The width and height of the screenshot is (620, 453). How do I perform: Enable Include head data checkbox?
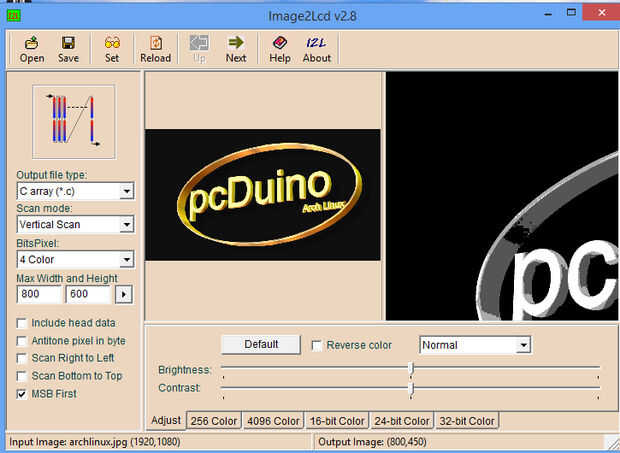pos(22,323)
